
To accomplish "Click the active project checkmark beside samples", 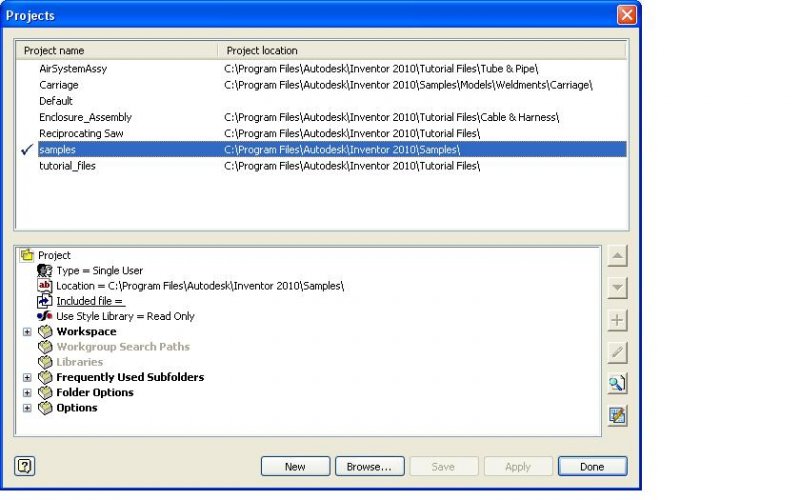I will pos(27,149).
